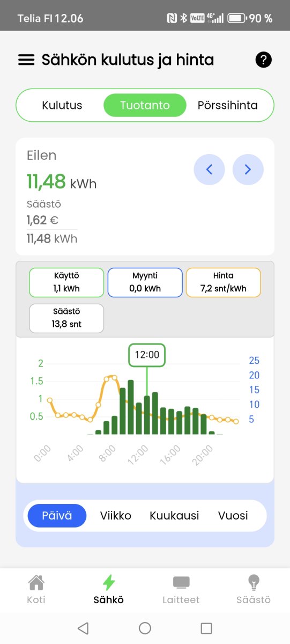Tap the Bluetooth status bar icon
This screenshot has width=290, height=644.
click(x=183, y=18)
